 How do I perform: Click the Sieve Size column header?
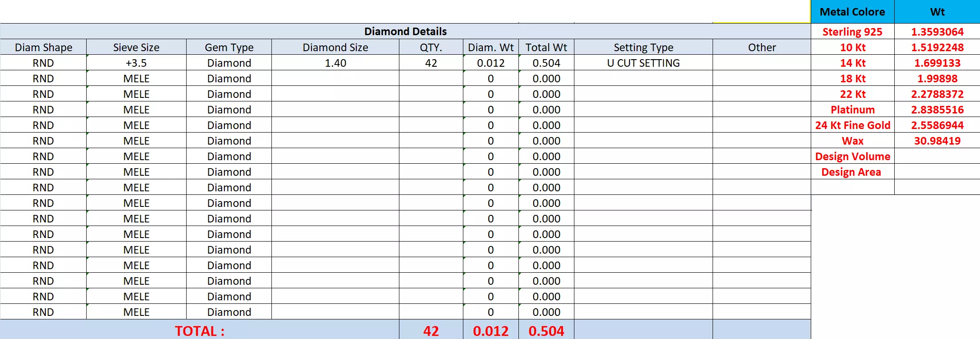coord(136,47)
